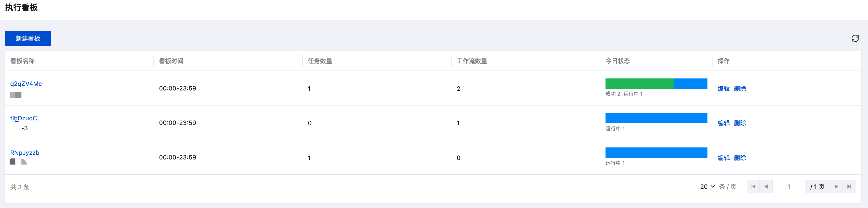Click the gray tag under q2qZV4Mc

coord(16,95)
